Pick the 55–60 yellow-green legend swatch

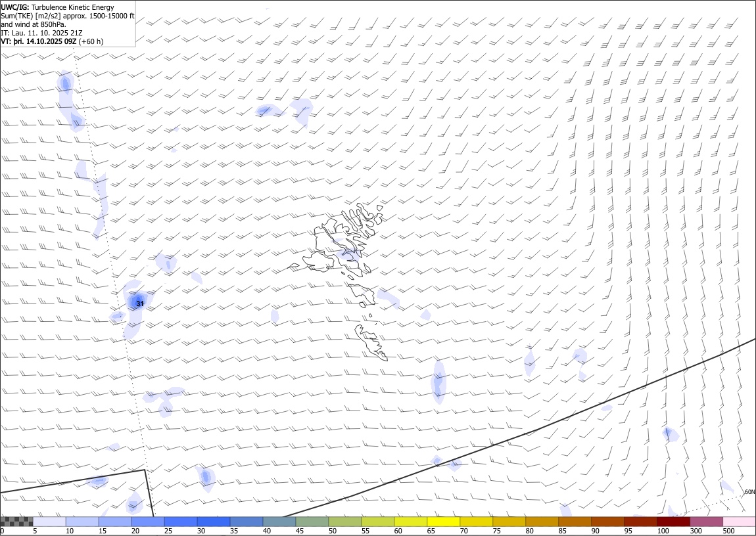[x=377, y=522]
